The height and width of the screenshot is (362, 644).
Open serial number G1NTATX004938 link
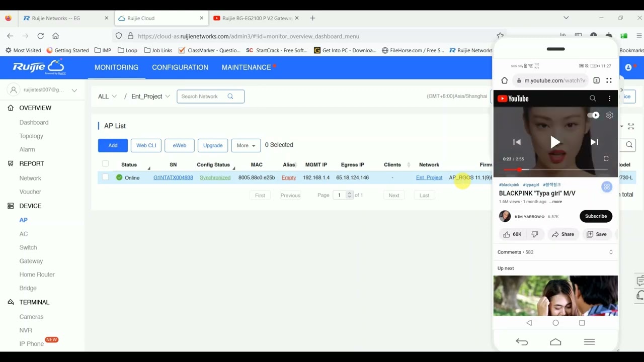tap(173, 177)
